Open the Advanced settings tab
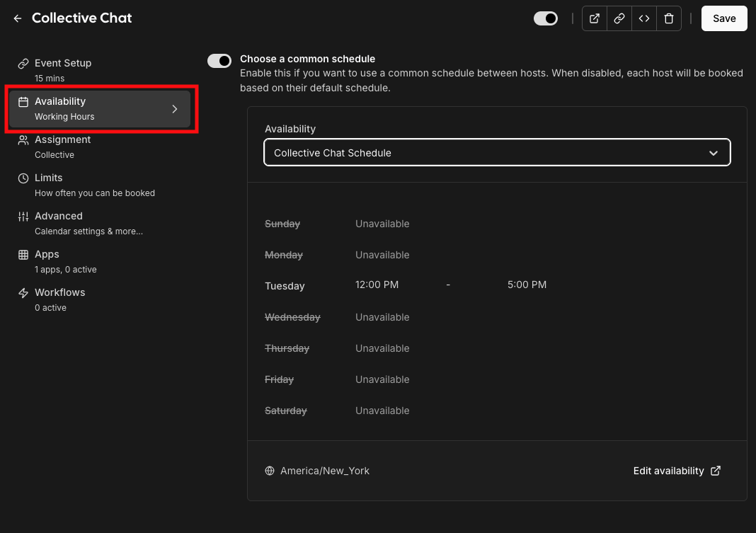Viewport: 756px width, 533px height. [x=100, y=224]
